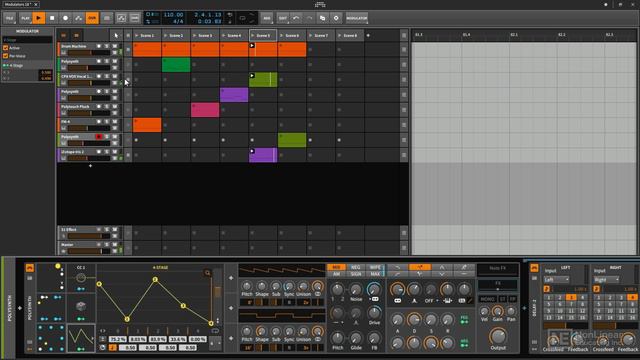The height and width of the screenshot is (360, 640).
Task: Select the pink Polymer Pluck clip
Action: click(205, 110)
